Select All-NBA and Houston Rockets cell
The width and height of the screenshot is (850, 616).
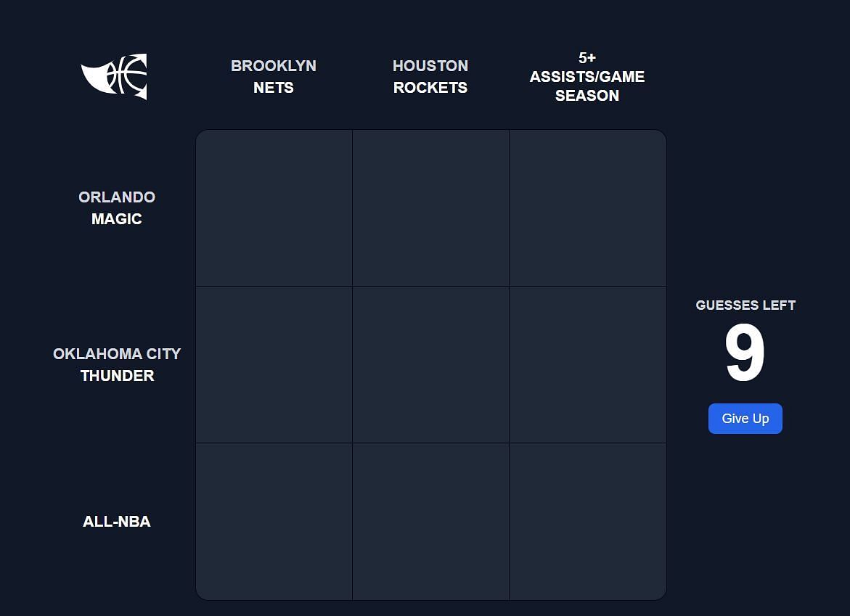tap(430, 521)
